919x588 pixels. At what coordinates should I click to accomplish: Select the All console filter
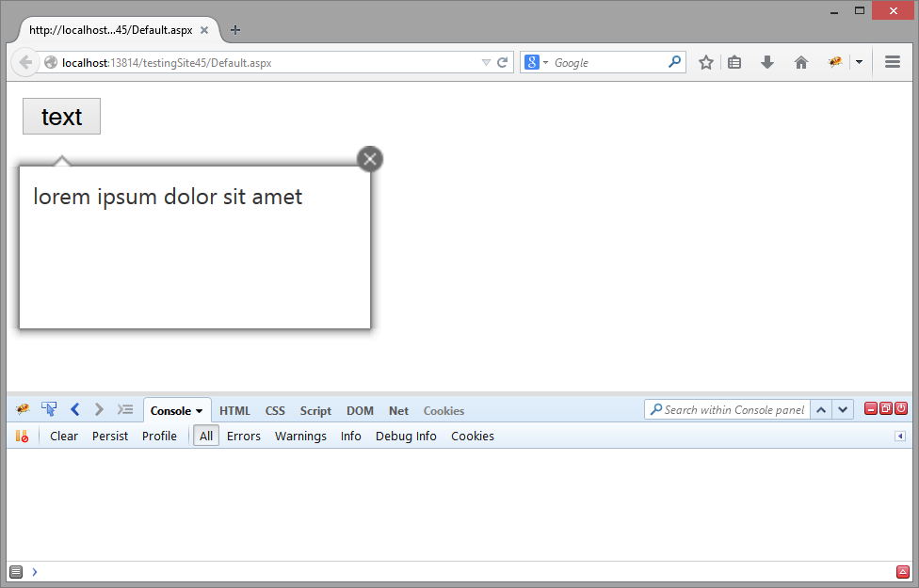tap(206, 437)
